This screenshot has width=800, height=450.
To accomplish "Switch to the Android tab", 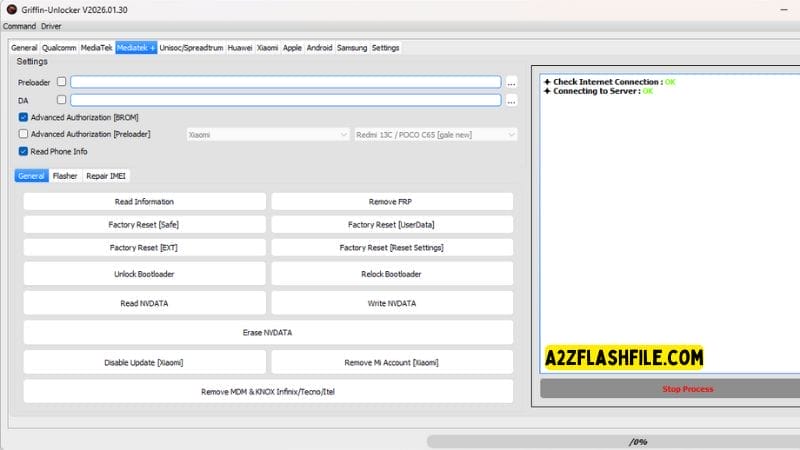I will [319, 47].
